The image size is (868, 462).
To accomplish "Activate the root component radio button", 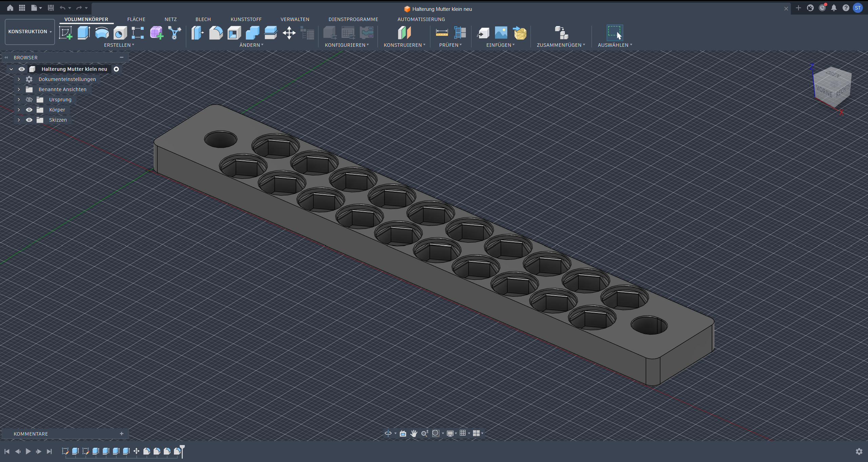I will point(116,69).
